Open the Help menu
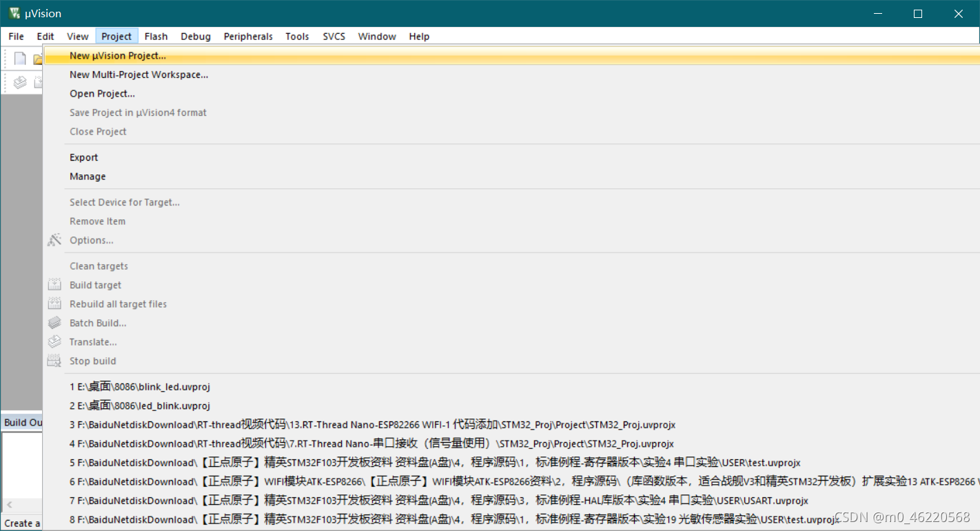 [x=419, y=37]
